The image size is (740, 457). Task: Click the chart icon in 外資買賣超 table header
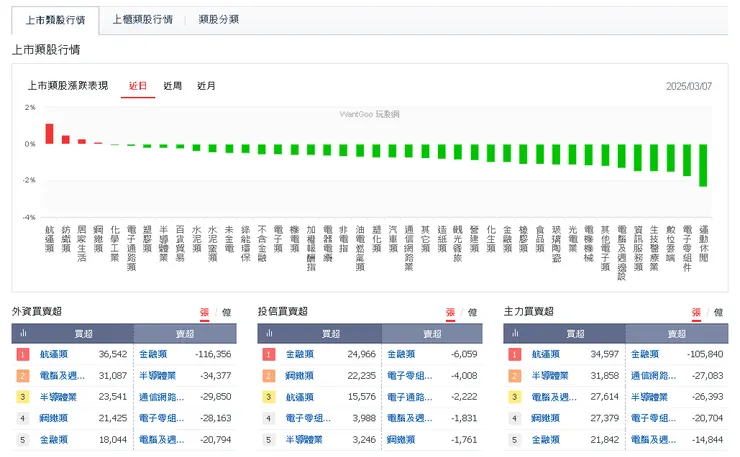pyautogui.click(x=23, y=333)
